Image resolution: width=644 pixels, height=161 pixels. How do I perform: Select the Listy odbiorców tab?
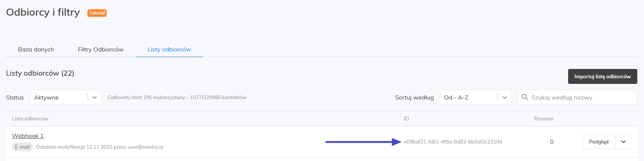click(x=169, y=50)
